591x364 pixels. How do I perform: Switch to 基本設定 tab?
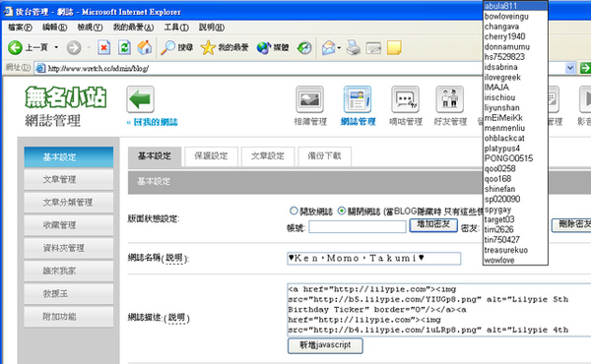(x=155, y=156)
